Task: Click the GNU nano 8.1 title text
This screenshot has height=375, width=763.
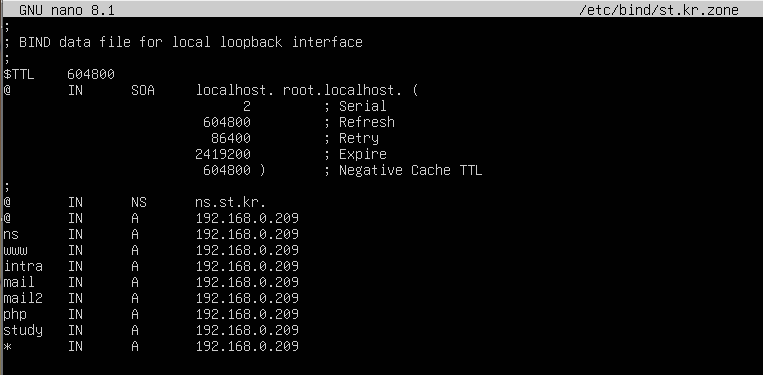Action: 67,10
